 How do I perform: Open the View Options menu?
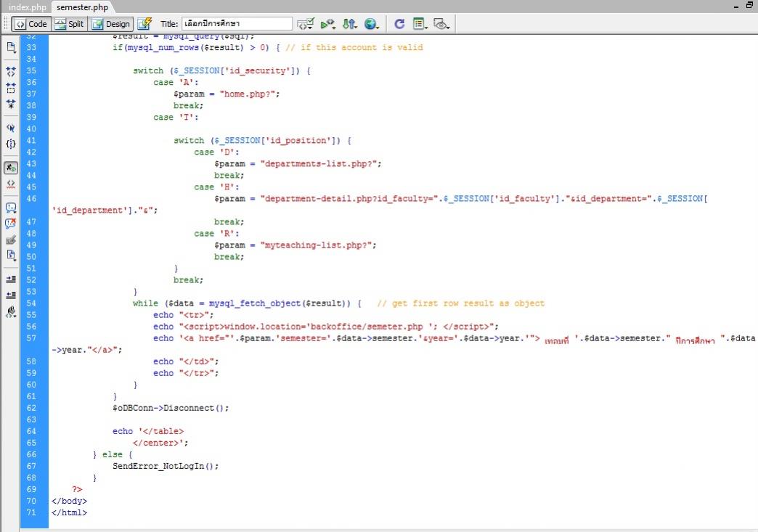420,24
